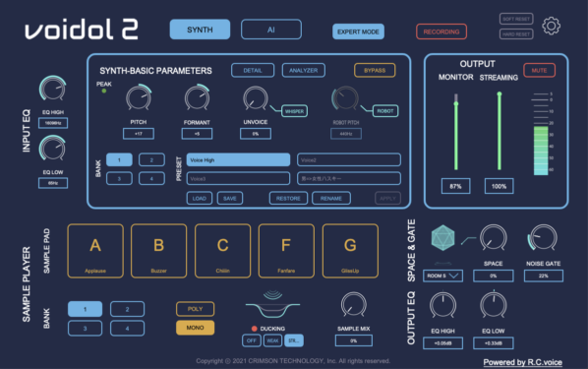Switch to the SYNTH mode tab
The width and height of the screenshot is (588, 369).
(200, 30)
